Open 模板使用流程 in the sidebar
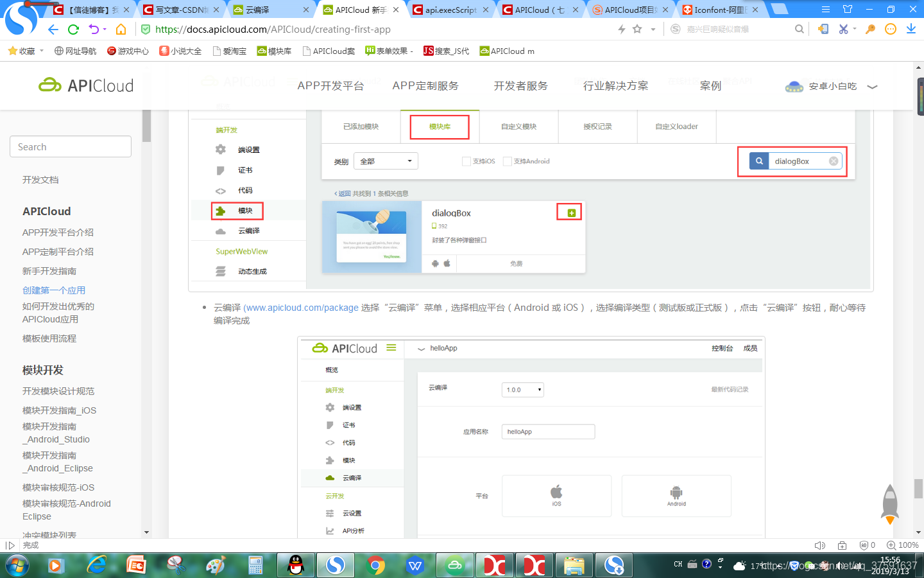Viewport: 924px width, 578px height. coord(49,338)
